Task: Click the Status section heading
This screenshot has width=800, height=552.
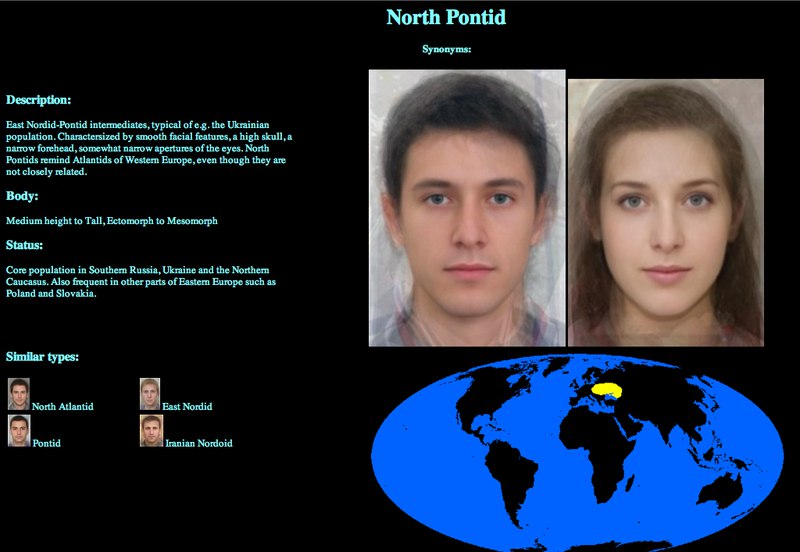Action: [25, 245]
